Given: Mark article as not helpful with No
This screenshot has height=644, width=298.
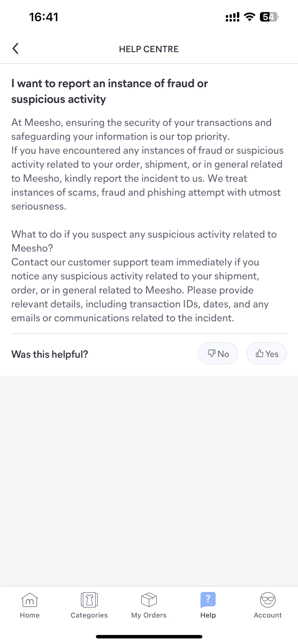Looking at the screenshot, I should tap(218, 353).
